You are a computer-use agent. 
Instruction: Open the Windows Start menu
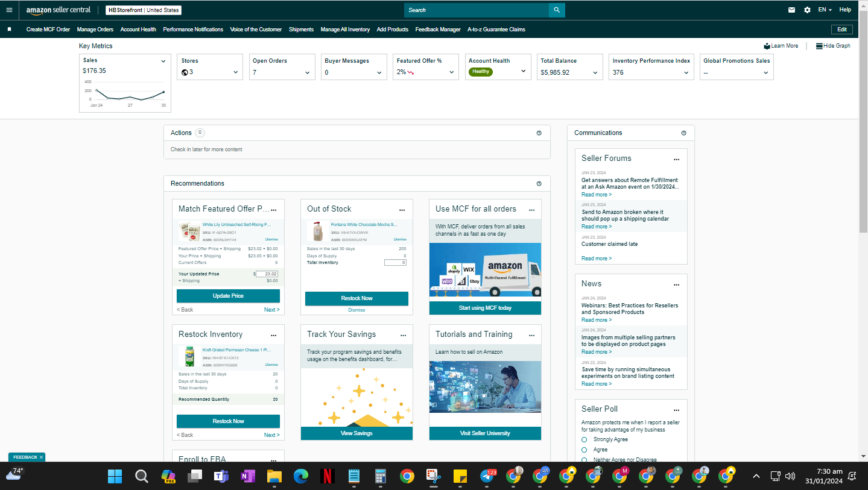click(115, 477)
